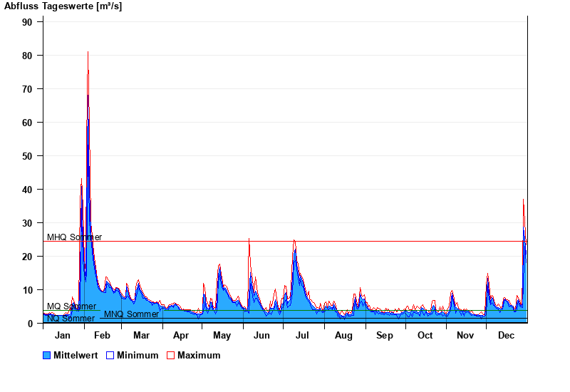
Task: Select the Maximum legend label
Action: (x=199, y=356)
